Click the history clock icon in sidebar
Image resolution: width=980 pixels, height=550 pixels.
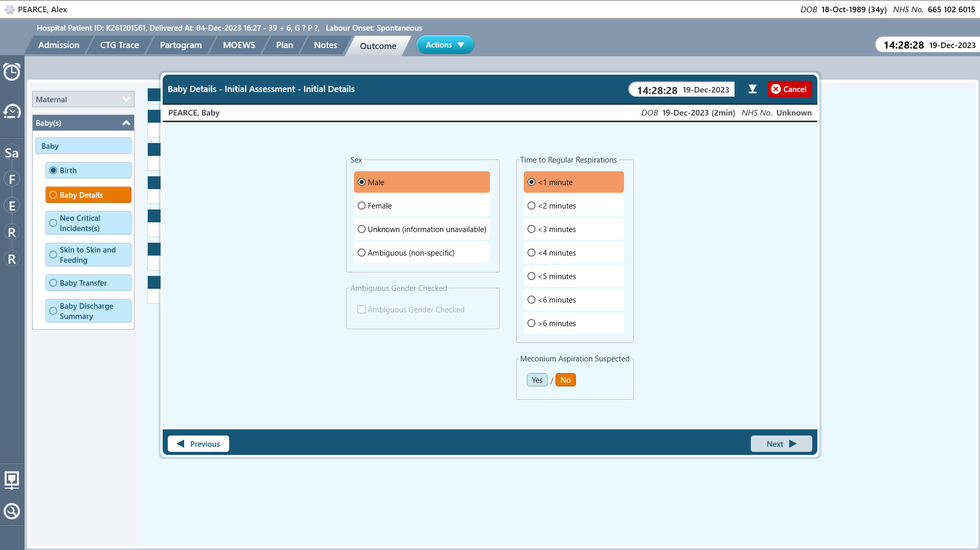coord(12,111)
